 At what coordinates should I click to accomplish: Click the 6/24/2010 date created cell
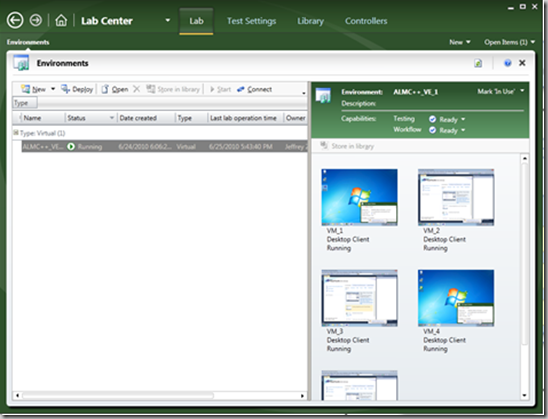(145, 147)
